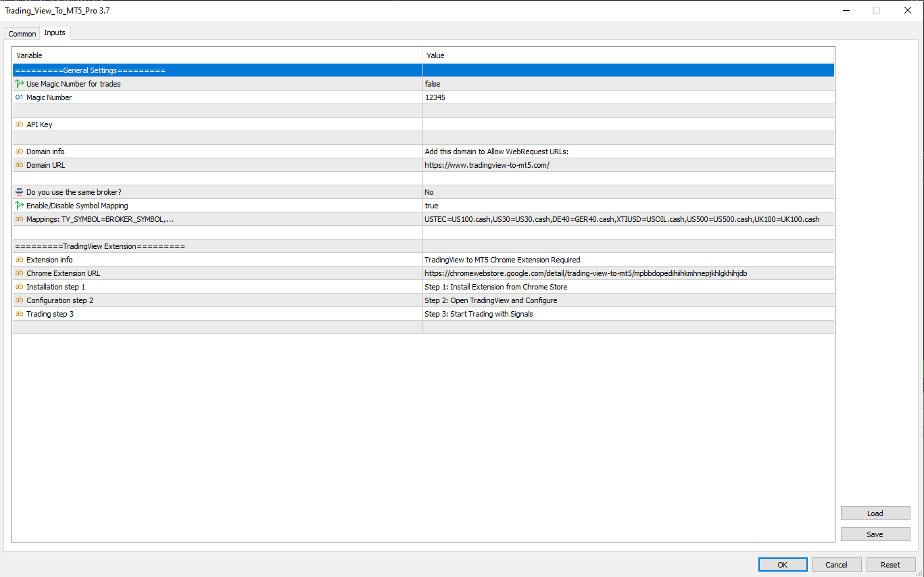Click the 'Step 2: Open TradingView and Configure' value
Viewport: 924px width, 577px height.
pyautogui.click(x=491, y=300)
